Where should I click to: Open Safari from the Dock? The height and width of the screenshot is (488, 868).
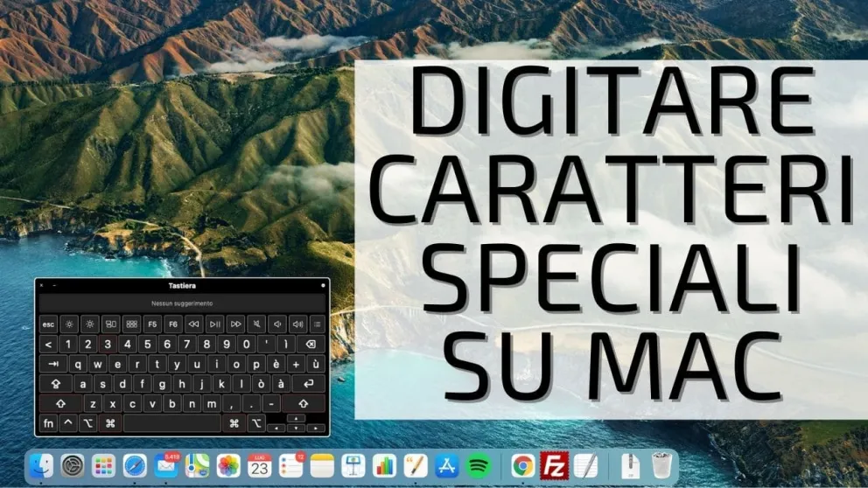click(135, 466)
